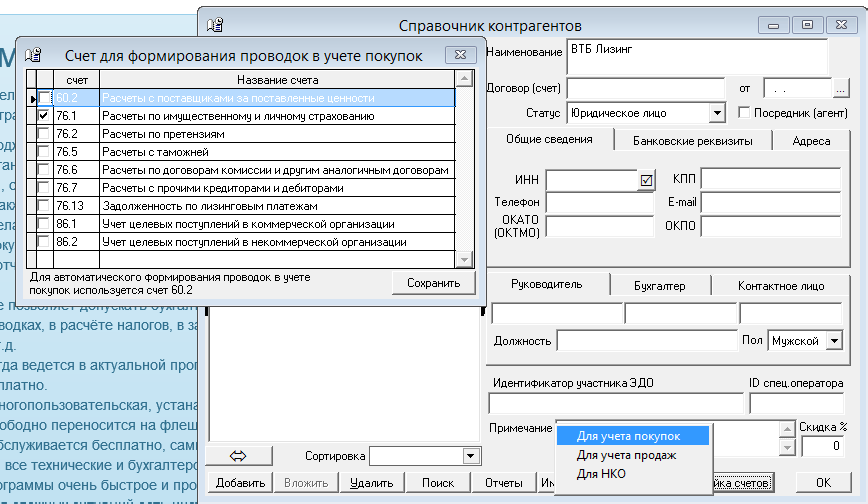Select Для НКО from popup menu

[633, 474]
